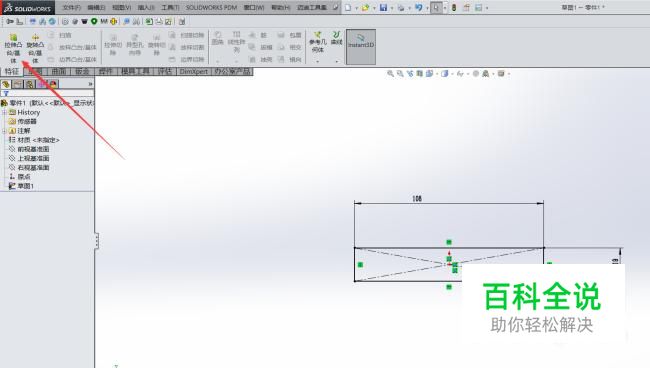The width and height of the screenshot is (650, 368).
Task: Click the 106 dimension value
Action: click(x=417, y=199)
